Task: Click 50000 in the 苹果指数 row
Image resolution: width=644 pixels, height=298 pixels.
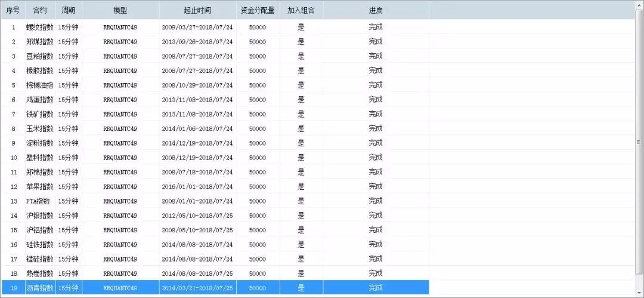Action: 258,186
